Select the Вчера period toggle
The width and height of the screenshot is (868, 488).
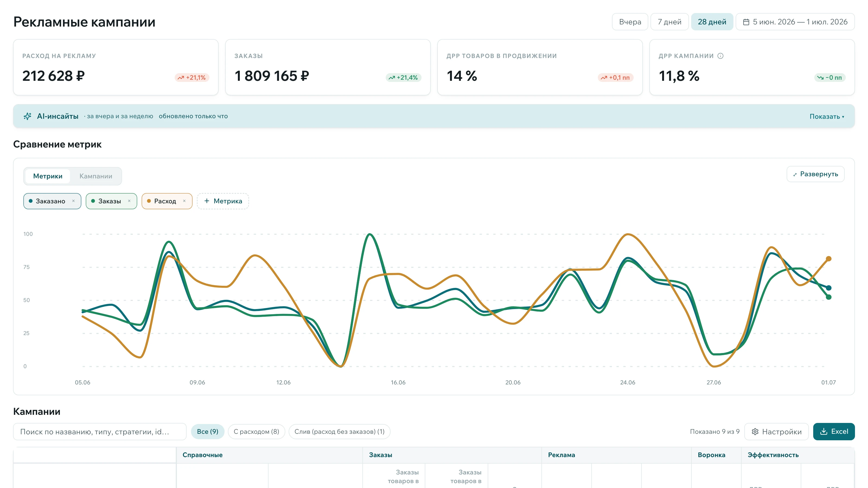(630, 22)
